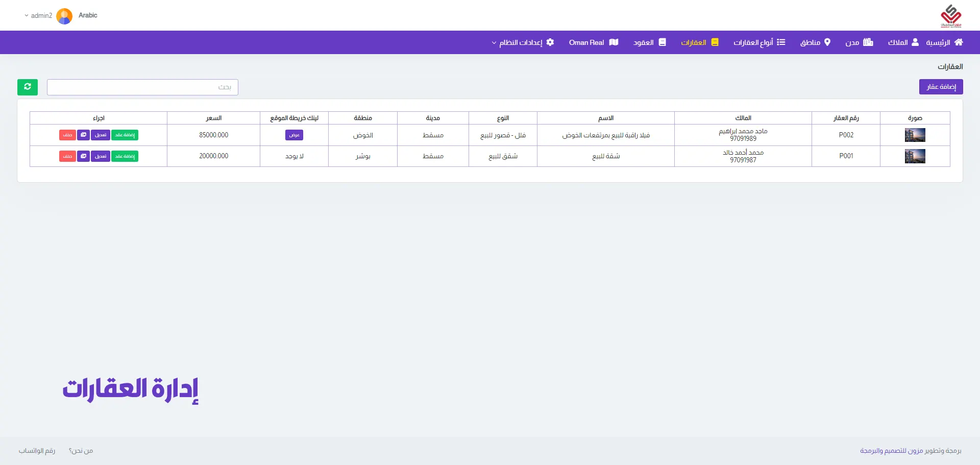Click the green refresh icon button
980x465 pixels.
coord(28,87)
